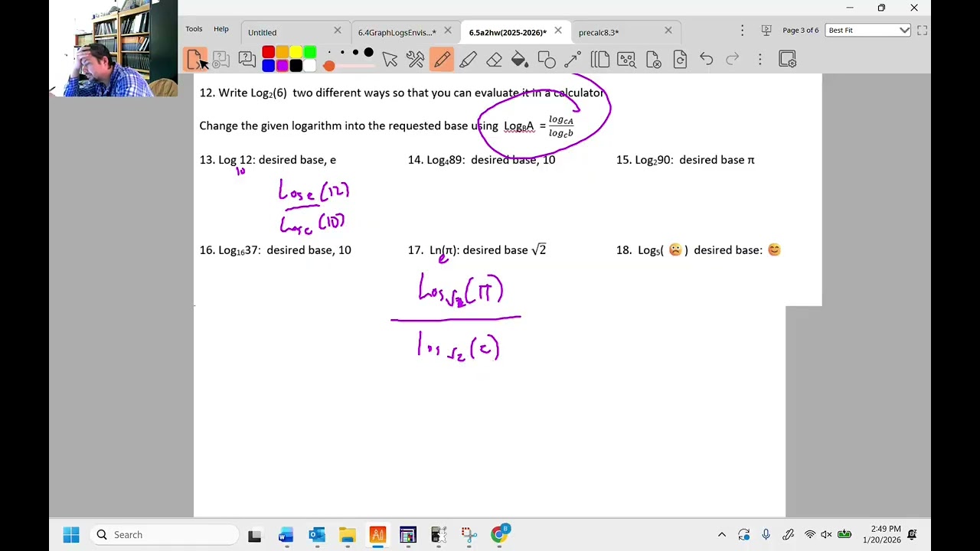The height and width of the screenshot is (551, 980).
Task: Pick the yellow color swatch
Action: click(296, 52)
